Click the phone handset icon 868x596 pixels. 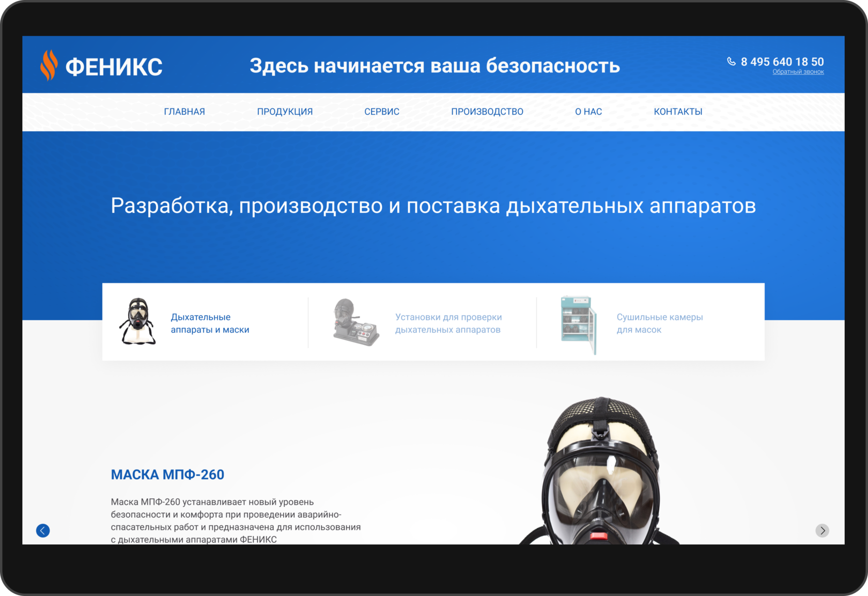point(731,61)
